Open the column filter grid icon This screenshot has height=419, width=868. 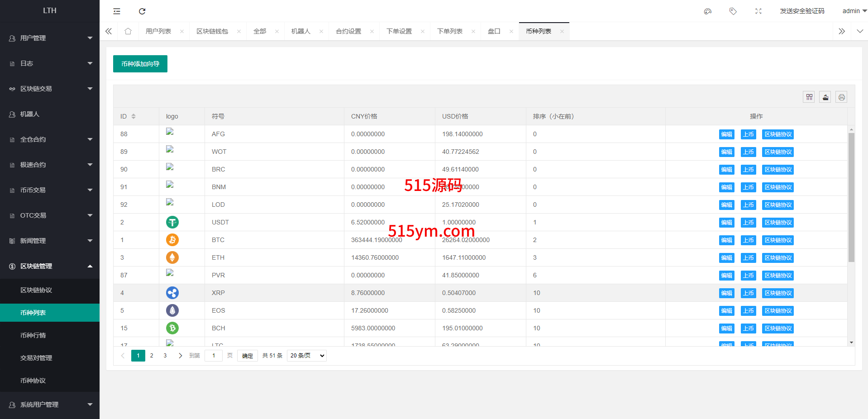tap(809, 97)
